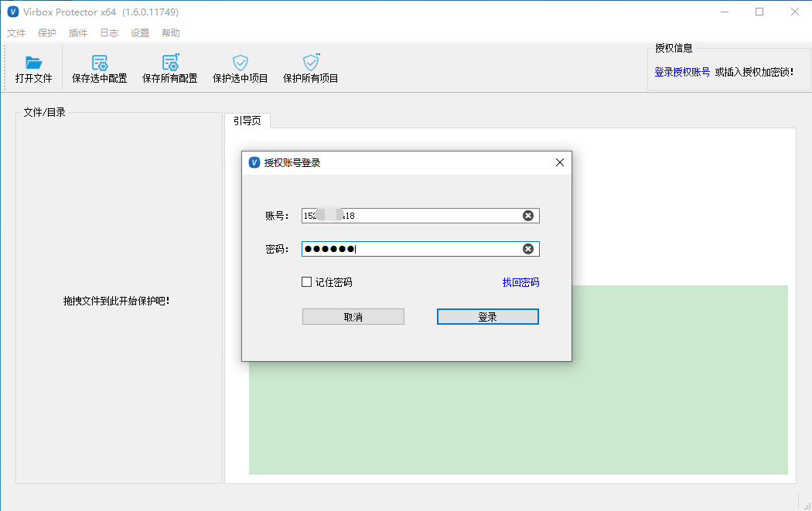The height and width of the screenshot is (511, 812).
Task: Focus the 密码 input field
Action: pyautogui.click(x=421, y=249)
